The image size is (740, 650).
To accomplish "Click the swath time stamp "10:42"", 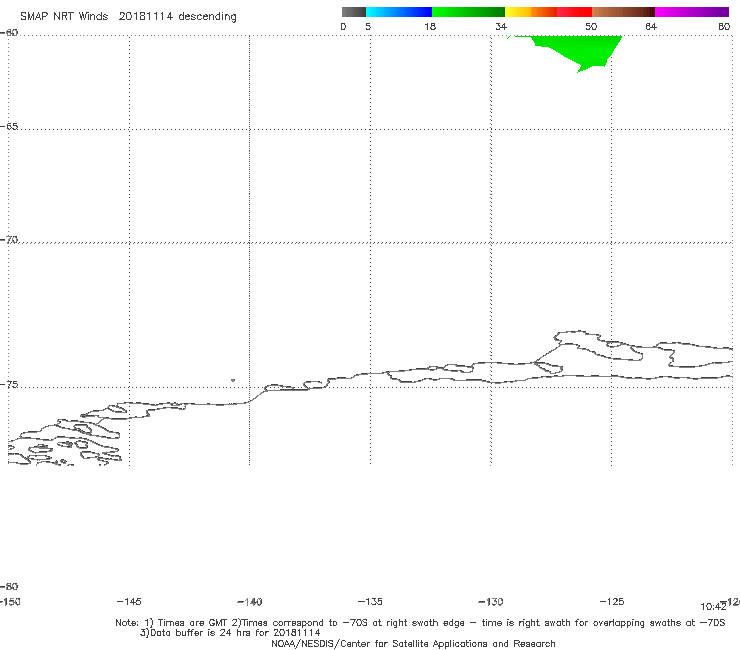I will (713, 607).
